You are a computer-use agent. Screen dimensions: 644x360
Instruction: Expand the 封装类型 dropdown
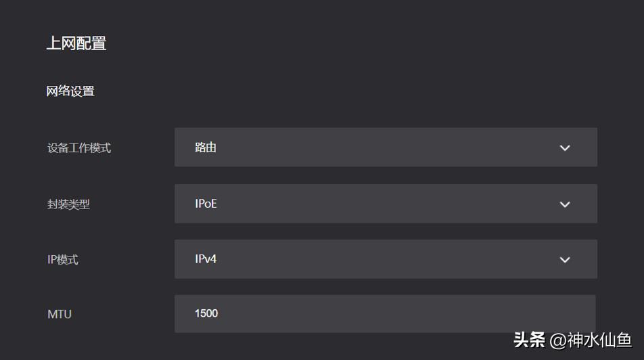tap(386, 204)
